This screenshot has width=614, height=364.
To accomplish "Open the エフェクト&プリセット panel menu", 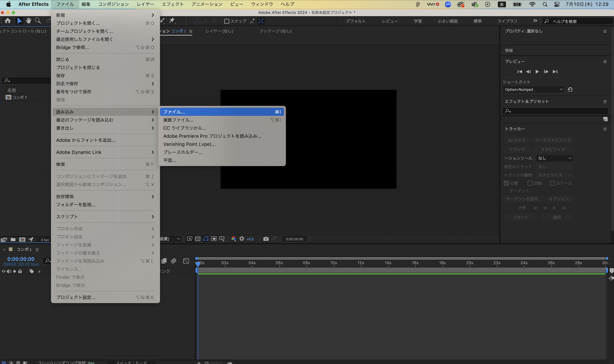I will (605, 101).
